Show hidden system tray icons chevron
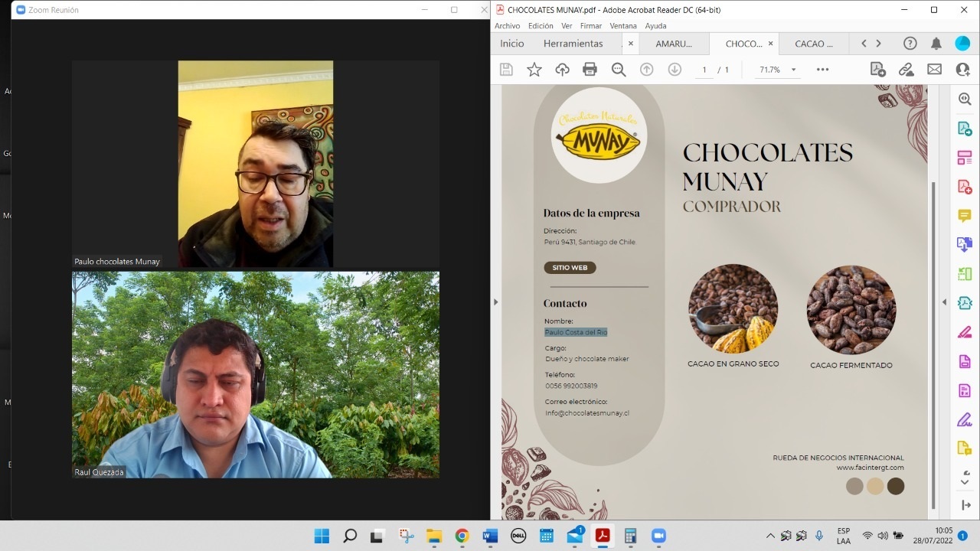980x551 pixels. click(770, 536)
